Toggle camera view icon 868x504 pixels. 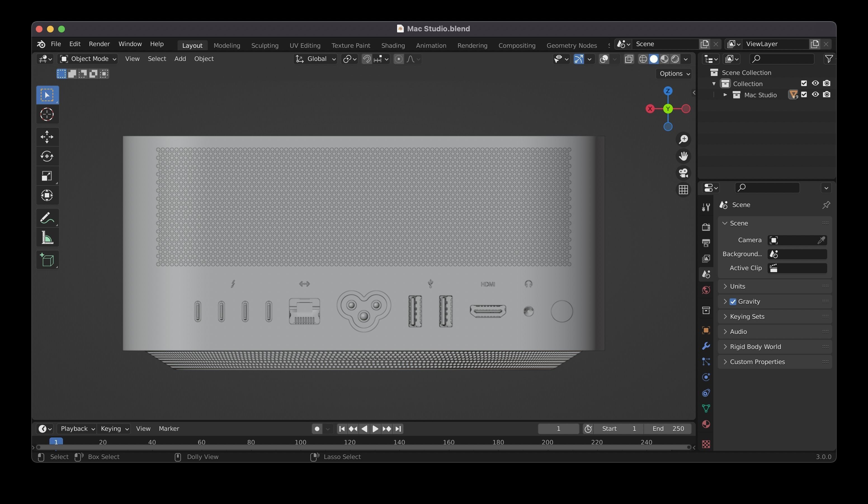[683, 173]
